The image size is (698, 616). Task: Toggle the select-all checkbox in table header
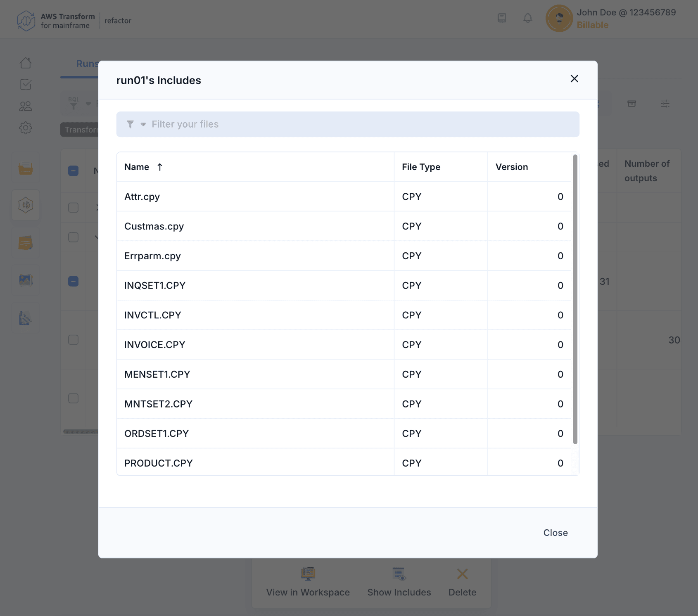click(x=73, y=171)
